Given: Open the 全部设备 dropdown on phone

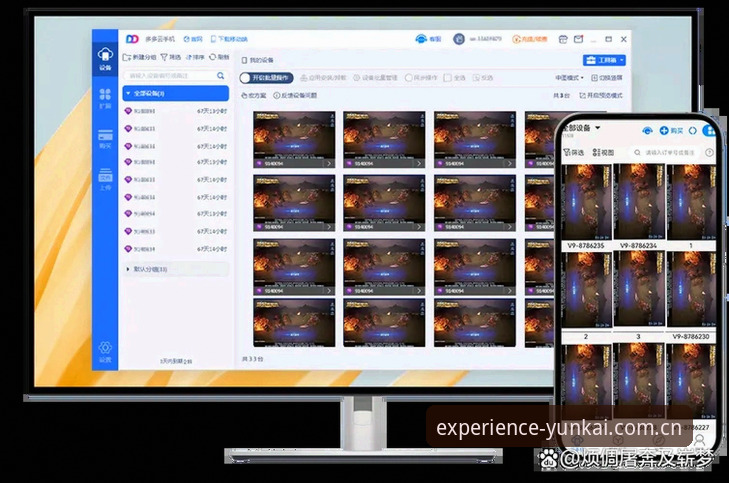Looking at the screenshot, I should click(x=581, y=128).
